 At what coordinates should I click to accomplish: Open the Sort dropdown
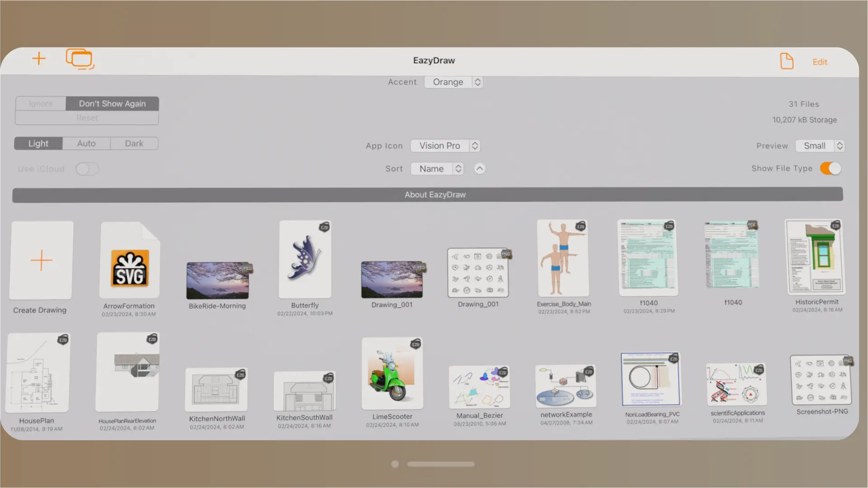(x=437, y=169)
